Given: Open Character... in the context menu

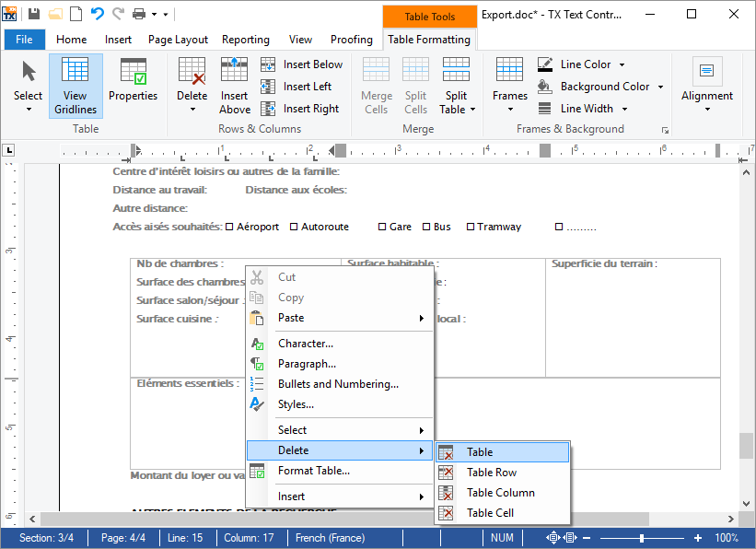Looking at the screenshot, I should tap(340, 344).
